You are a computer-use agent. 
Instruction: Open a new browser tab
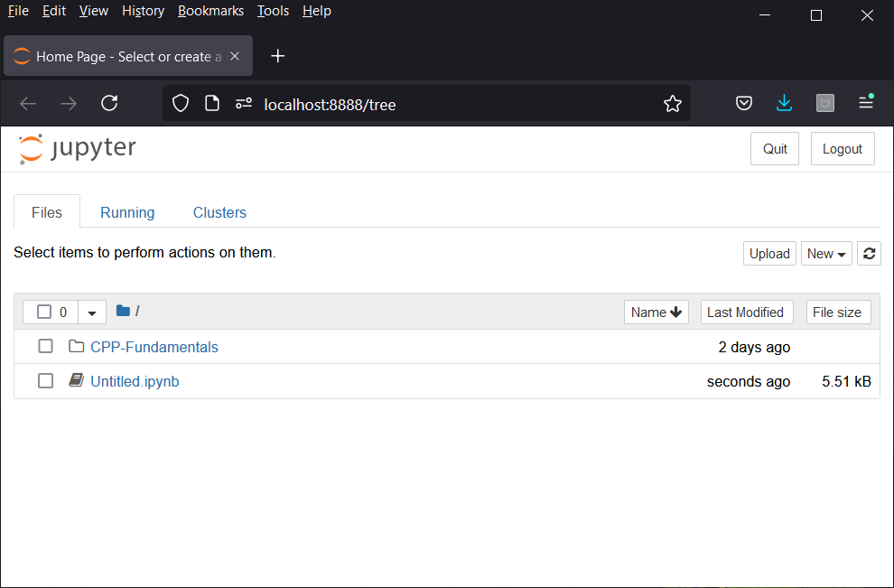278,56
